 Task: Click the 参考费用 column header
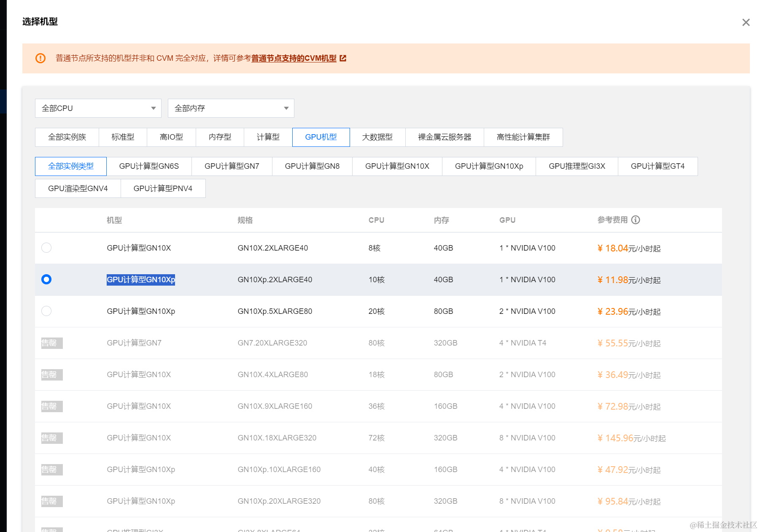612,220
